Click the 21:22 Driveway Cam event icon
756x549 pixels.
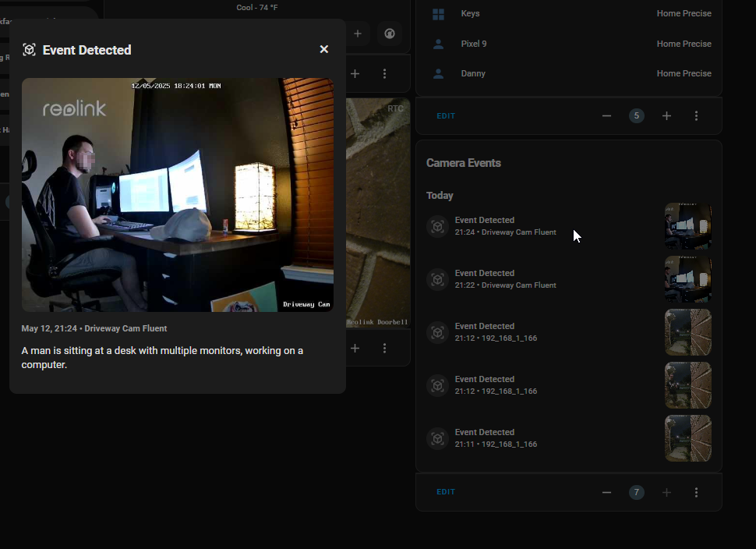coord(438,279)
